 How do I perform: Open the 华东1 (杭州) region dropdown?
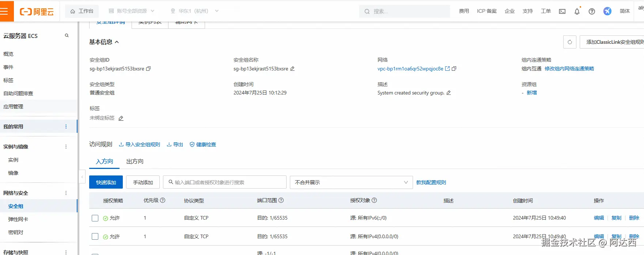point(194,11)
